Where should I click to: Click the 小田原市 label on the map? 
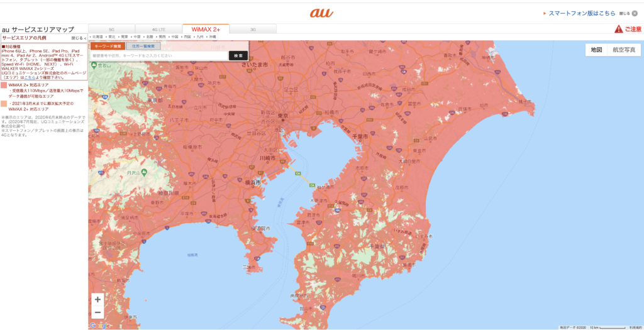tap(141, 233)
